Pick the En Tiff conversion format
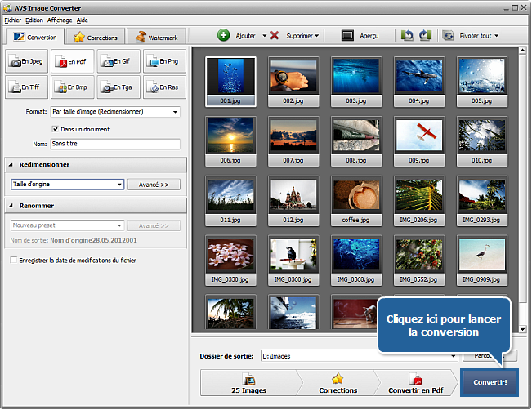This screenshot has height=410, width=532. point(26,86)
